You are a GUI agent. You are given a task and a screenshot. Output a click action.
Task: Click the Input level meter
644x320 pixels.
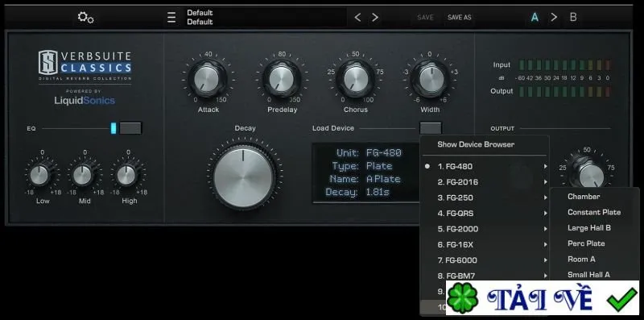click(565, 65)
